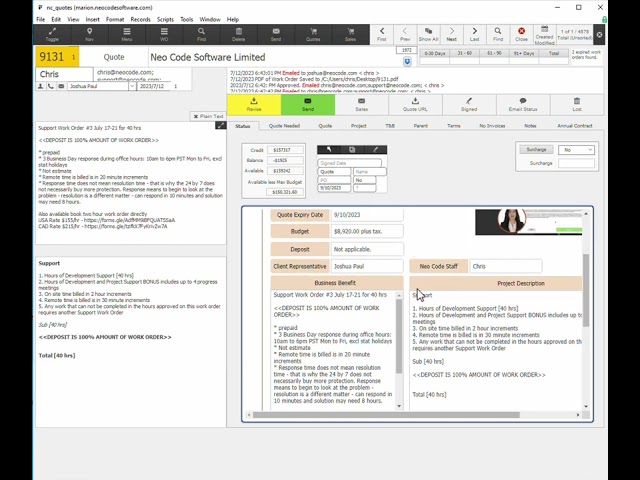Open the Format menu
This screenshot has width=640, height=480.
click(115, 19)
